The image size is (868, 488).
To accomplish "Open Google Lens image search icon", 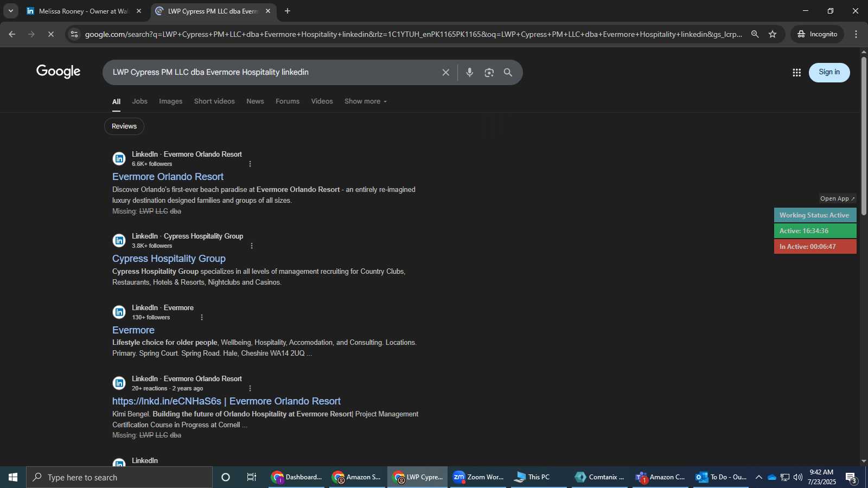I will pyautogui.click(x=489, y=72).
